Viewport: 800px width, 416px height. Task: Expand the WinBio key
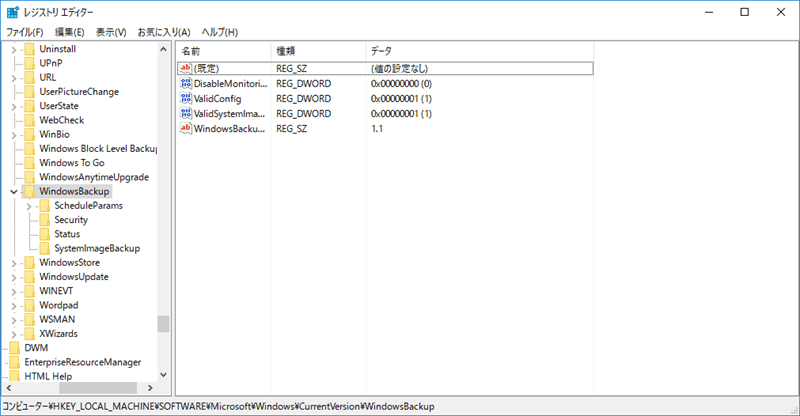(x=14, y=135)
